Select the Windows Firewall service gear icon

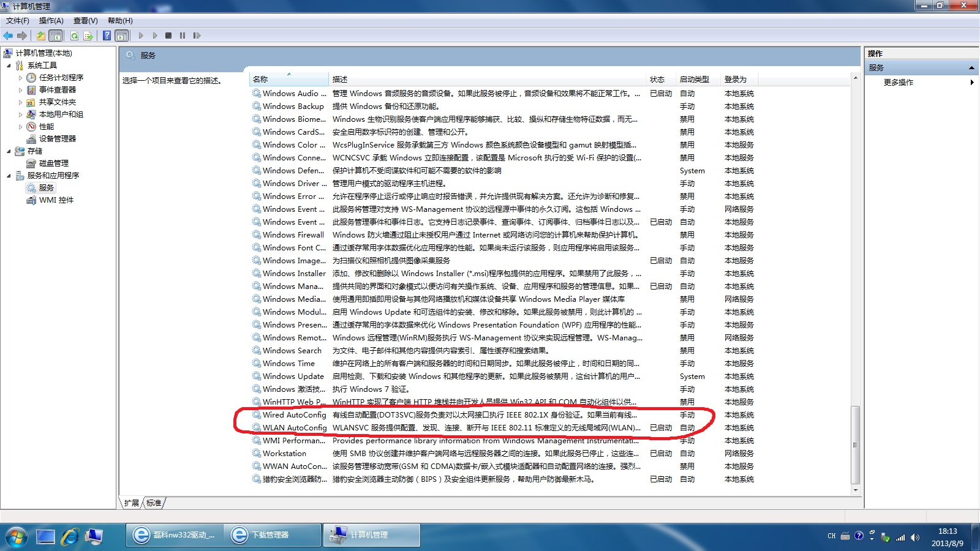pos(257,235)
